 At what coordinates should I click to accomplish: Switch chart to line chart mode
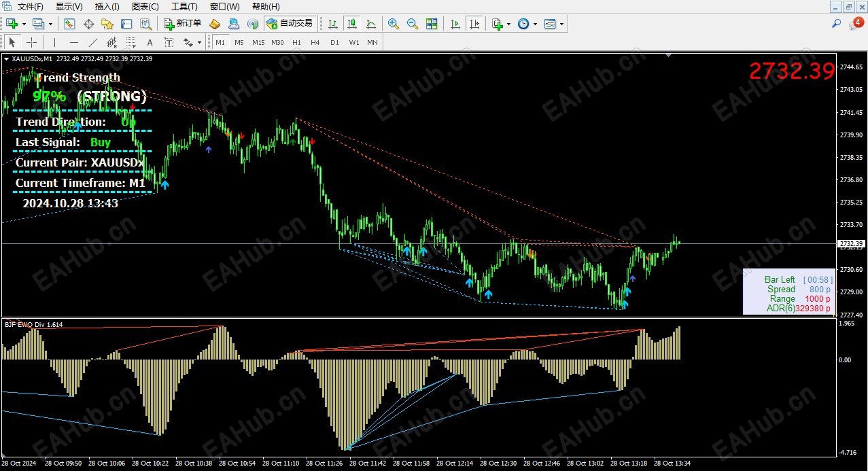(371, 24)
